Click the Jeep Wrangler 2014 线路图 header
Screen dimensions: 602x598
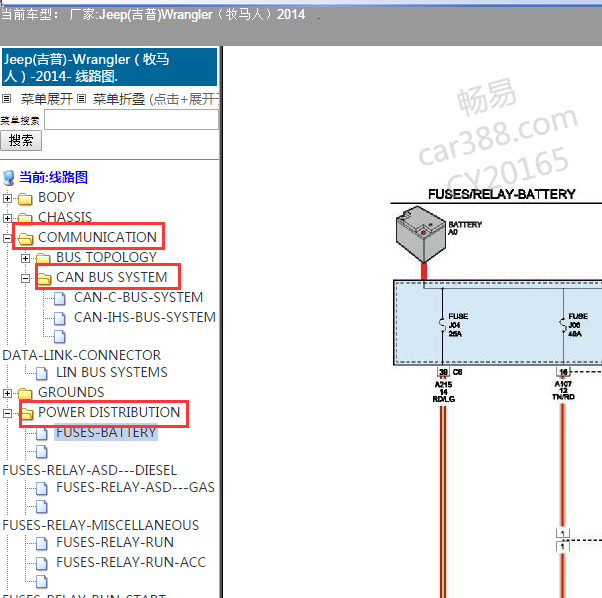click(x=109, y=67)
